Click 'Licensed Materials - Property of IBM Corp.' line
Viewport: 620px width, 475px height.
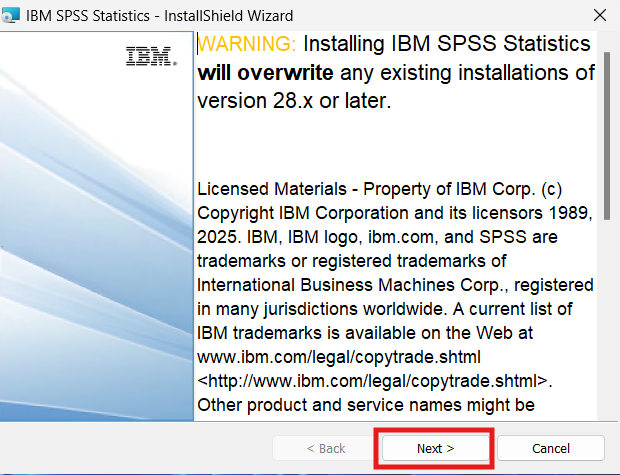coord(380,189)
